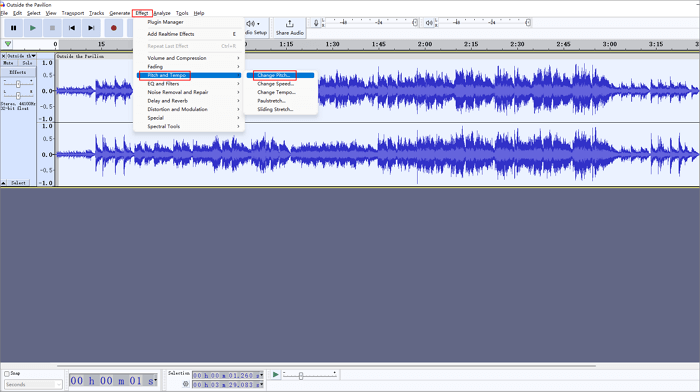This screenshot has width=700, height=392.
Task: Start playback with the green Play button
Action: click(33, 28)
